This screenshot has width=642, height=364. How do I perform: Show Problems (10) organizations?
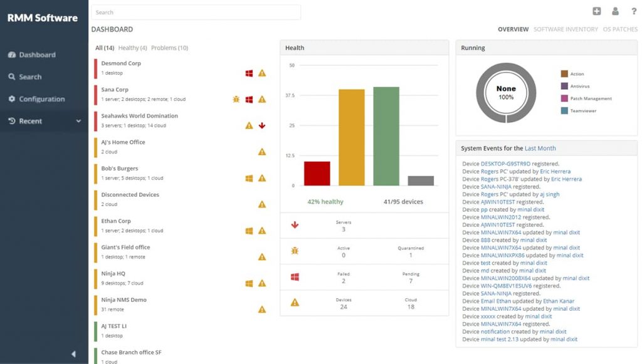tap(169, 48)
